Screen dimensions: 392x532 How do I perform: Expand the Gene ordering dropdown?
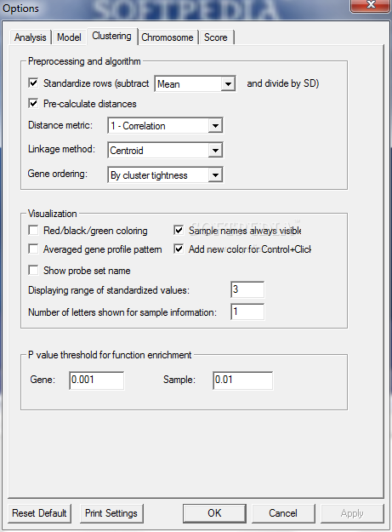tap(165, 175)
